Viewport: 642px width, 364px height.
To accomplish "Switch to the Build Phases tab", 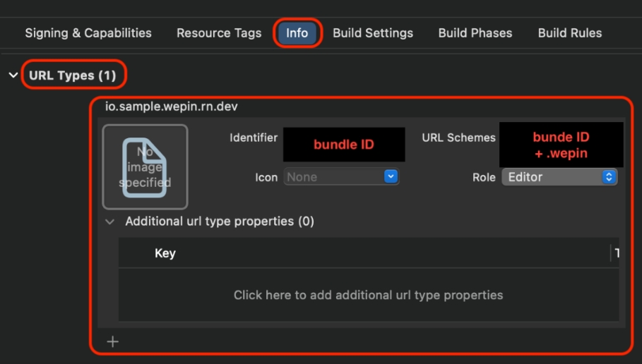I will (475, 33).
